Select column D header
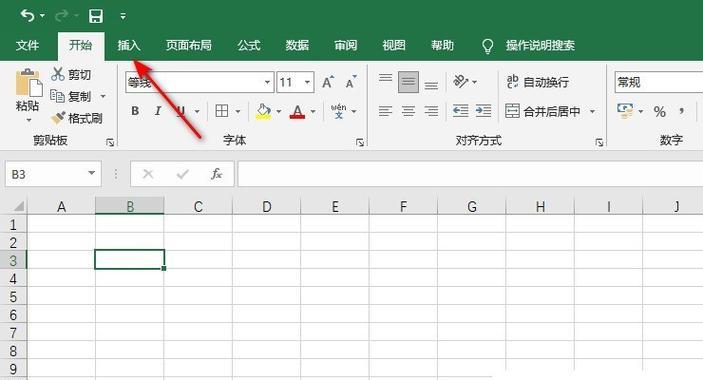703x380 pixels. click(267, 207)
